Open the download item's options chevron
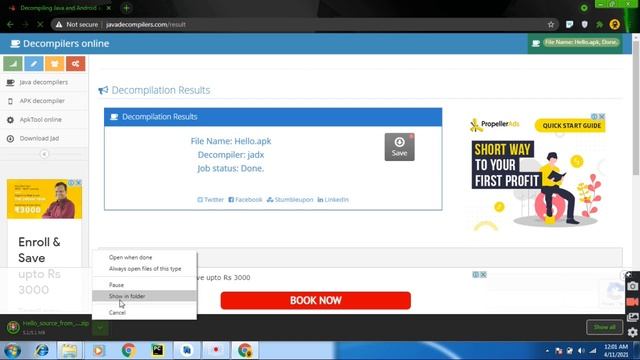Viewport: 640px width, 360px height. click(100, 327)
